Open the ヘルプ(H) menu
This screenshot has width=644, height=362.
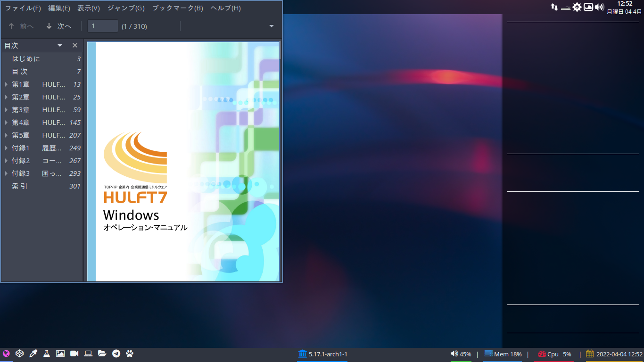coord(225,8)
